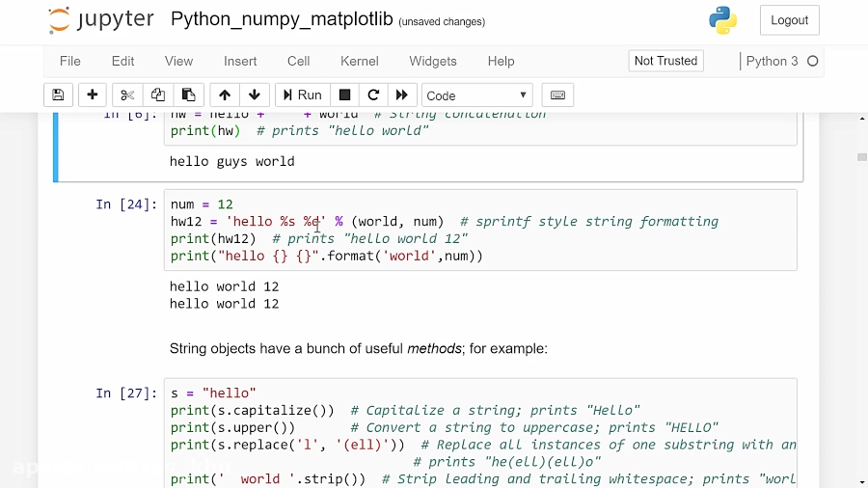Copy selected cells icon
This screenshot has height=488, width=868.
tap(158, 95)
